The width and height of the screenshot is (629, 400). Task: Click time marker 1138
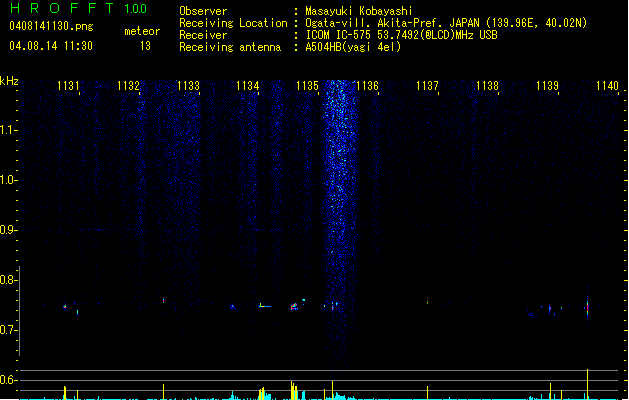click(x=487, y=86)
